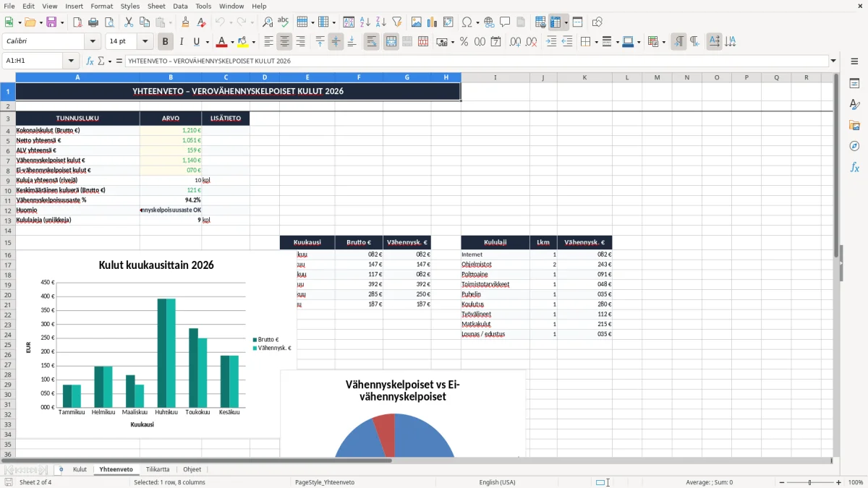Viewport: 868px width, 488px height.
Task: Click the Cut scissors icon
Action: tap(128, 22)
